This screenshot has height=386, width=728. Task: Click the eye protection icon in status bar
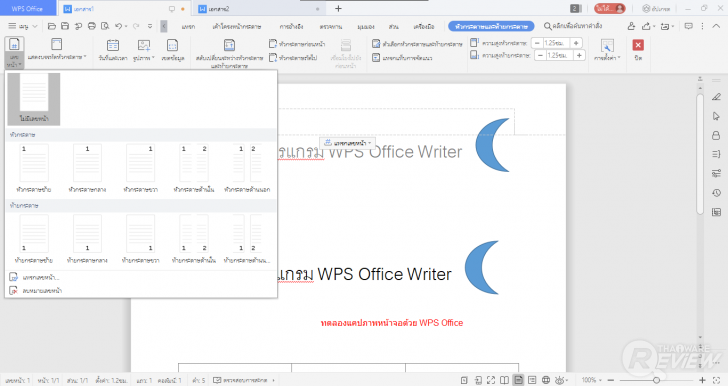point(560,380)
